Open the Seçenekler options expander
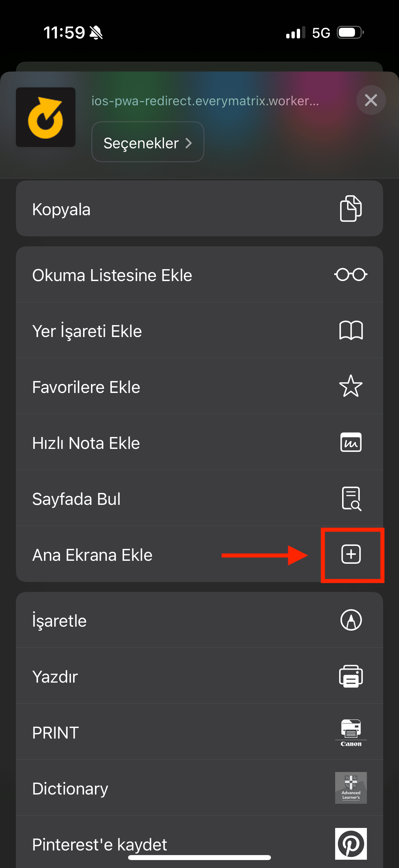The width and height of the screenshot is (399, 868). coord(147,143)
